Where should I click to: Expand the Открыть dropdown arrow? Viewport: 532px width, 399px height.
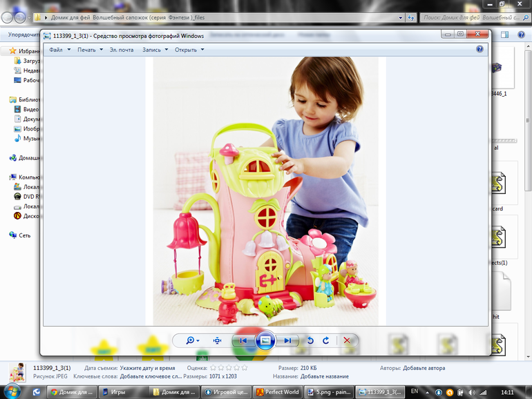point(202,50)
